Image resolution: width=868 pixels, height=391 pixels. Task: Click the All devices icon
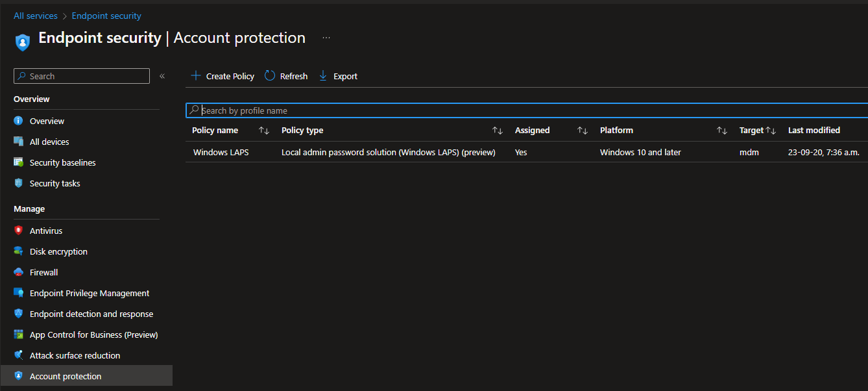pos(18,142)
